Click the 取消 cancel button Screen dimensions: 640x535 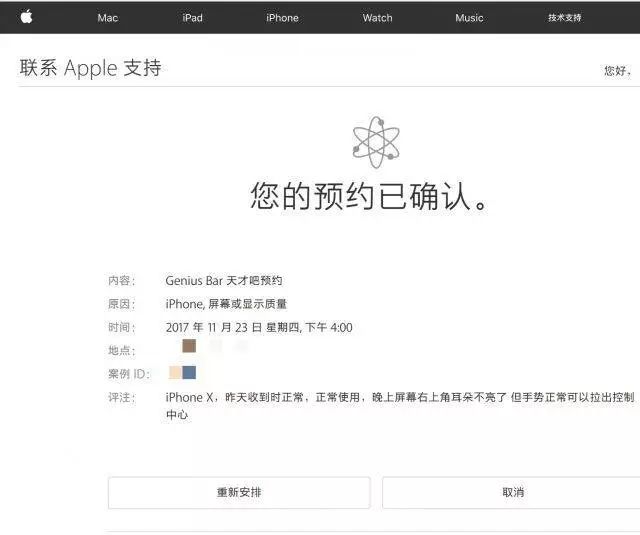click(x=513, y=492)
